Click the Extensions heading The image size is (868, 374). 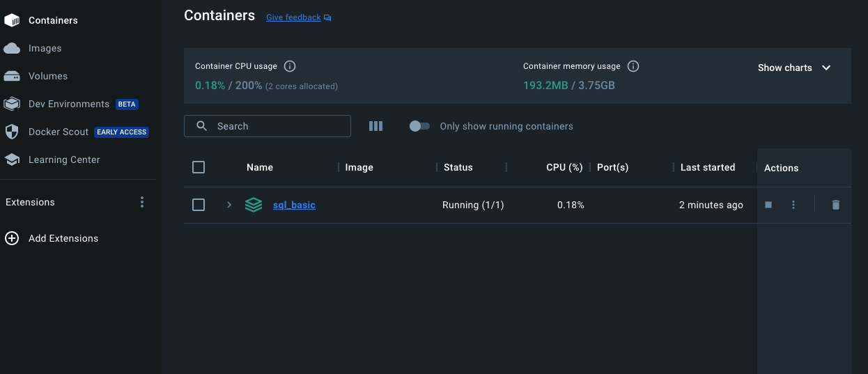tap(30, 202)
